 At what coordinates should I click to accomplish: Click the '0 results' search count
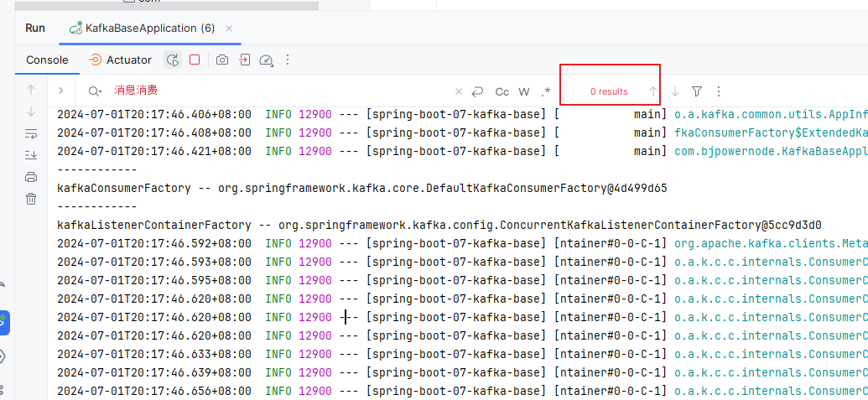[609, 92]
